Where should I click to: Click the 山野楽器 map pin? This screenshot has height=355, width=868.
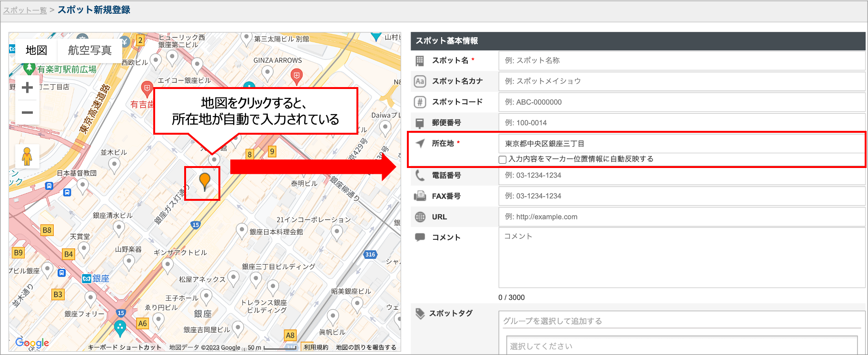click(x=128, y=262)
